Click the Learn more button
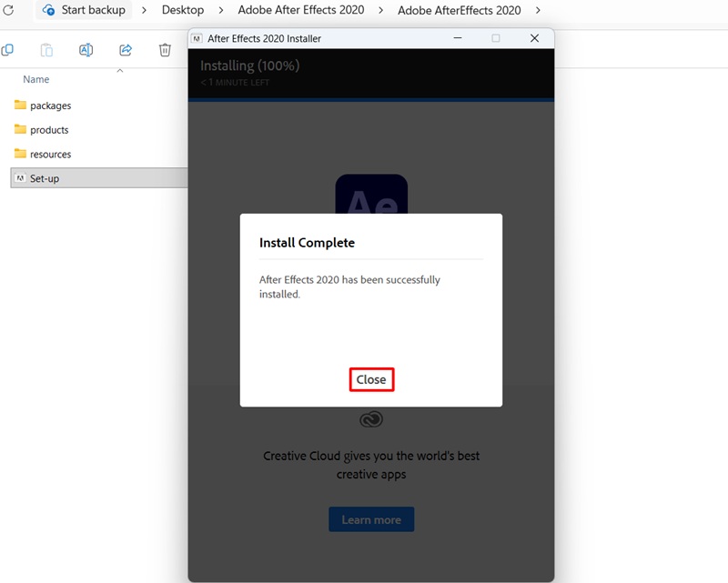The height and width of the screenshot is (583, 728). (x=371, y=519)
